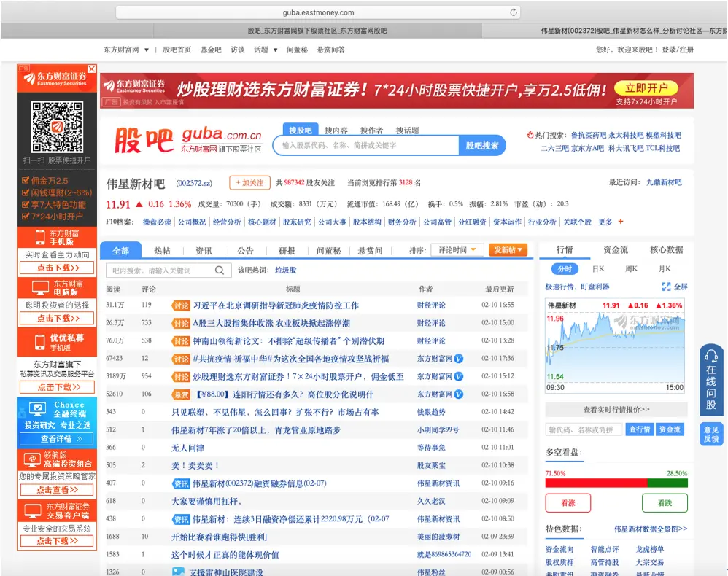Open the 资金流 panel tab

(x=616, y=249)
